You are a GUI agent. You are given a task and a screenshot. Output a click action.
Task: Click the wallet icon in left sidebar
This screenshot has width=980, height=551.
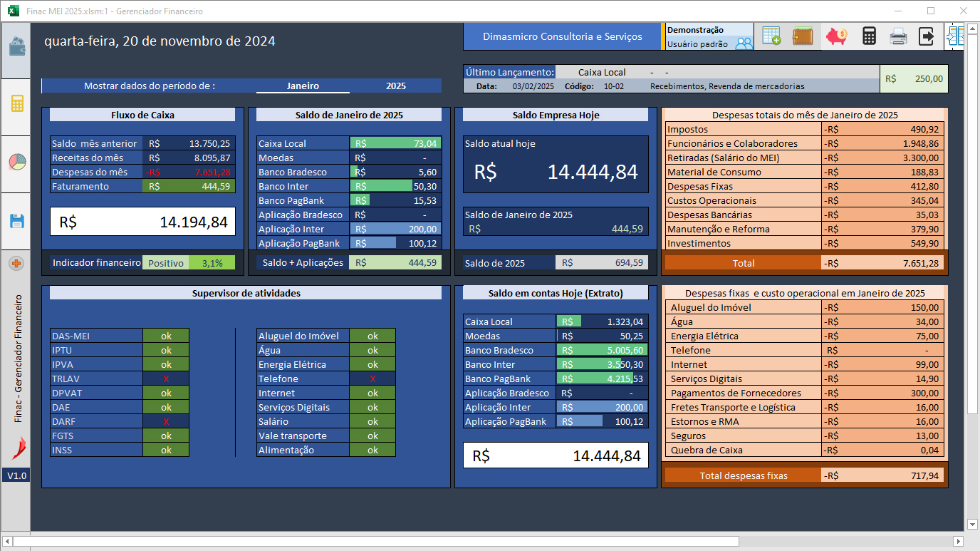16,47
